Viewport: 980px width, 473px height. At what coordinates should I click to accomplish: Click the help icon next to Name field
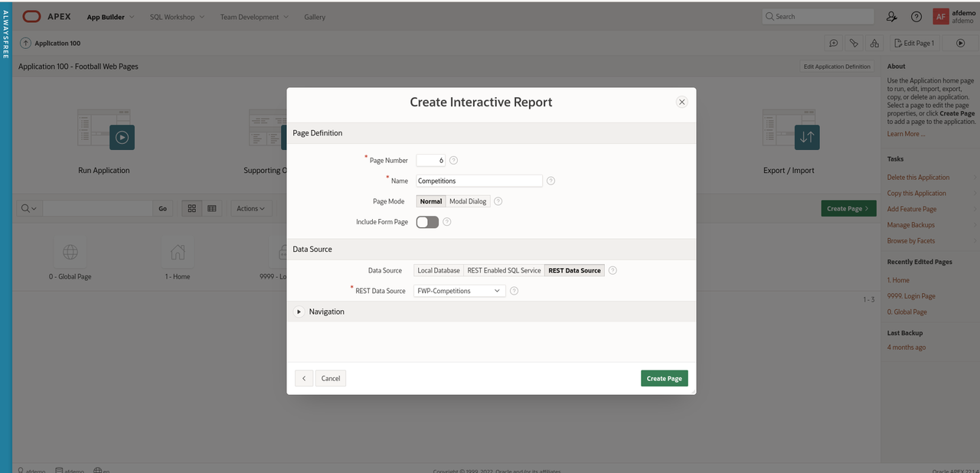point(550,181)
